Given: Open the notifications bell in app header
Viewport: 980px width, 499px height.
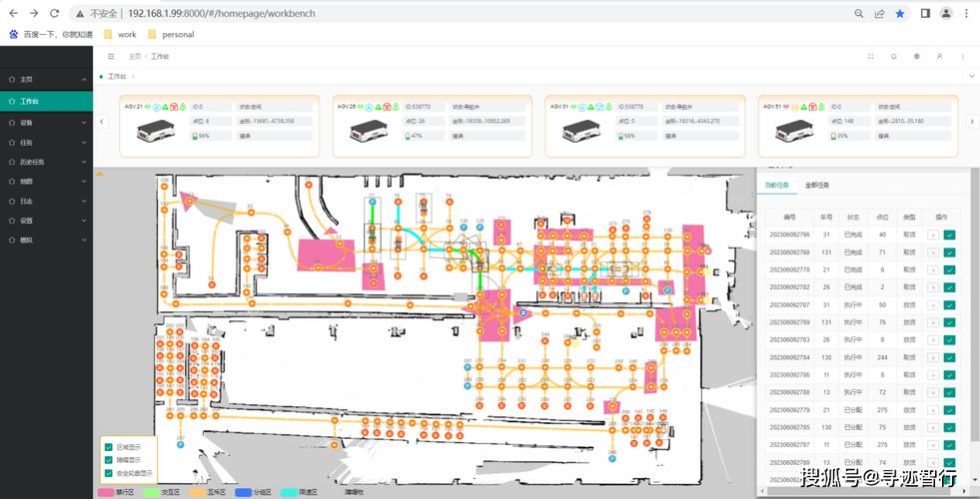Looking at the screenshot, I should [894, 56].
